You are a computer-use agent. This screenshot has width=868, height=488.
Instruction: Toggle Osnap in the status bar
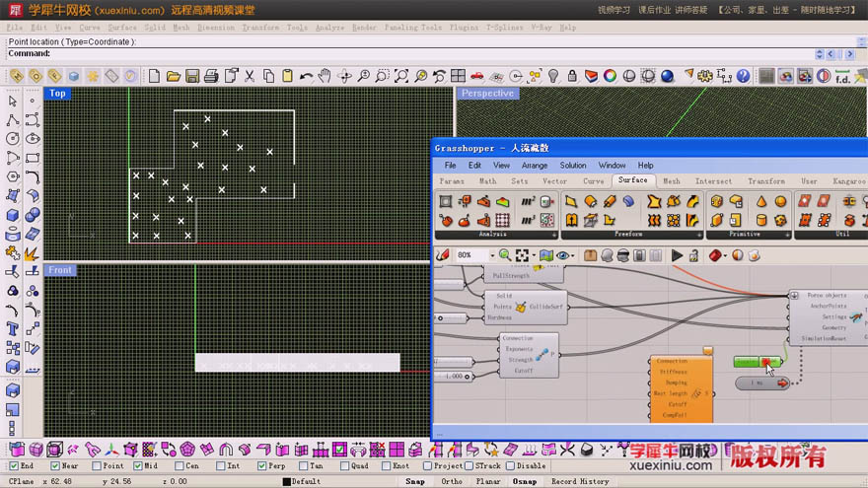point(524,481)
